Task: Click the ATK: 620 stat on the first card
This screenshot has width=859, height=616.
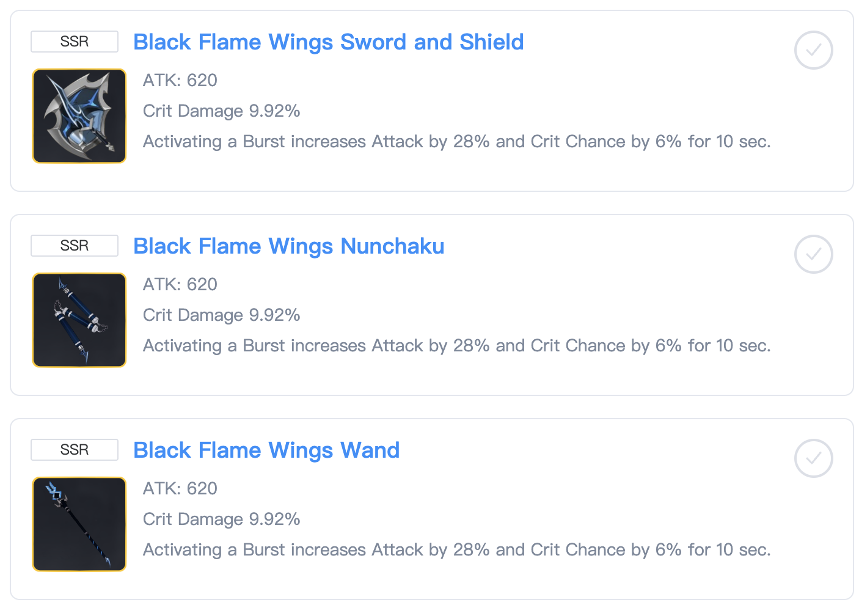Action: pyautogui.click(x=180, y=80)
